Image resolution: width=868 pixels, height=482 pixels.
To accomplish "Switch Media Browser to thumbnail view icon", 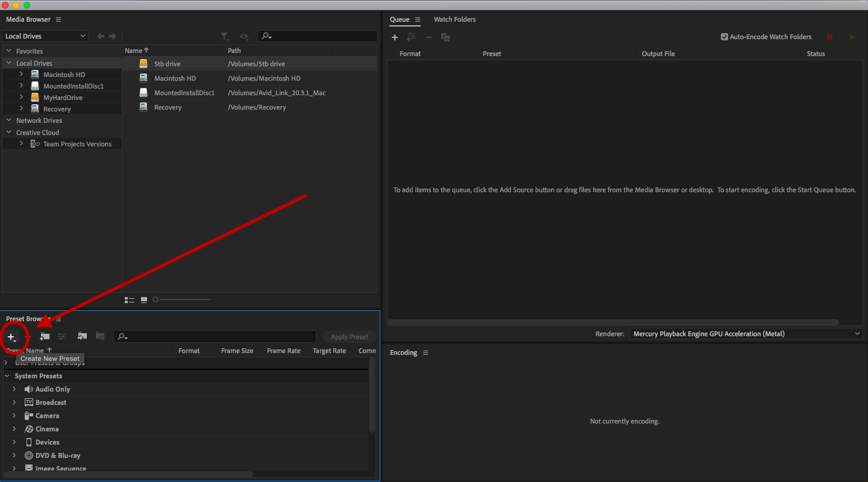I will pyautogui.click(x=144, y=299).
